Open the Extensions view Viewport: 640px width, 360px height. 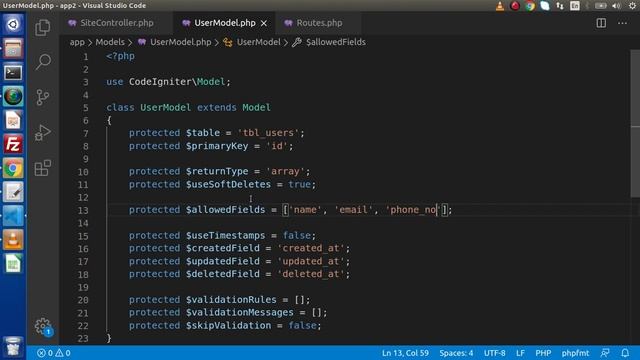(x=42, y=168)
